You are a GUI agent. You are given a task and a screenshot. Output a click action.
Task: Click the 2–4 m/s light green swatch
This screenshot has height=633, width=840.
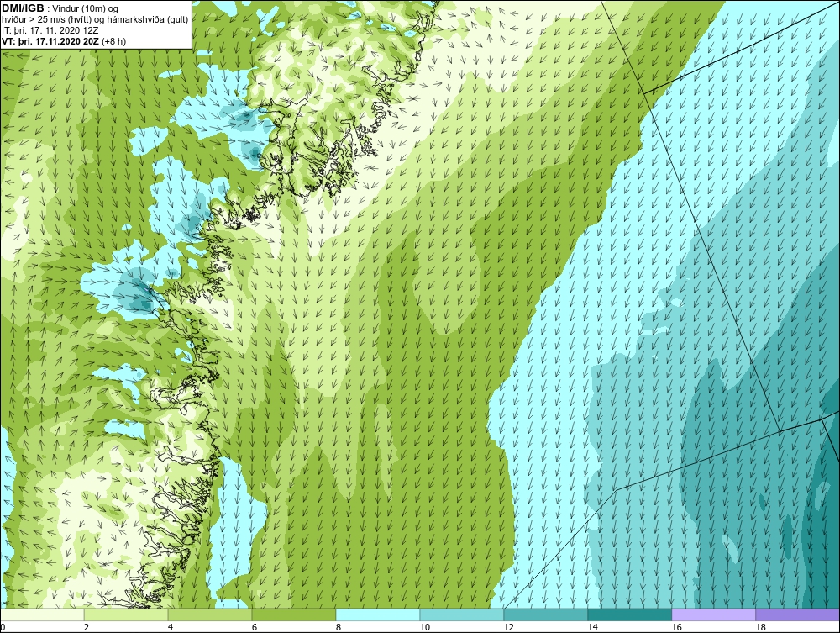point(126,615)
